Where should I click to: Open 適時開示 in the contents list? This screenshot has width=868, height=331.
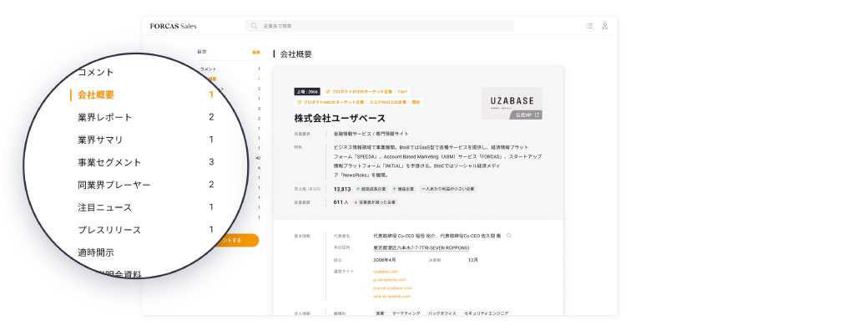pyautogui.click(x=96, y=252)
